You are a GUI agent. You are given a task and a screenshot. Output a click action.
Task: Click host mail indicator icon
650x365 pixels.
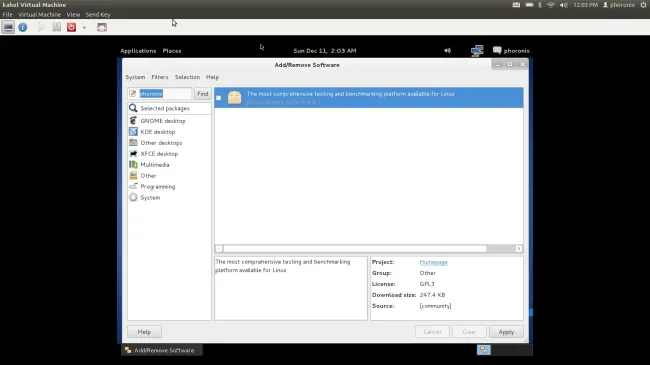tap(516, 5)
